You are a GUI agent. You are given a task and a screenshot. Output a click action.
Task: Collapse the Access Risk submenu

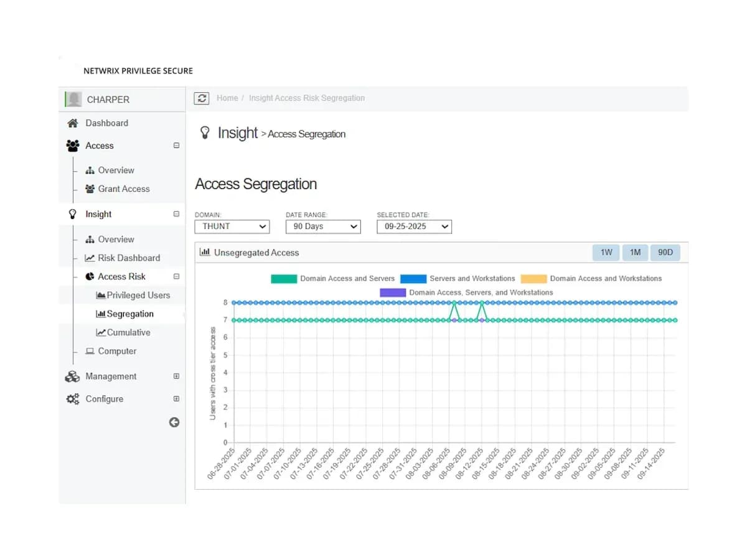tap(176, 276)
